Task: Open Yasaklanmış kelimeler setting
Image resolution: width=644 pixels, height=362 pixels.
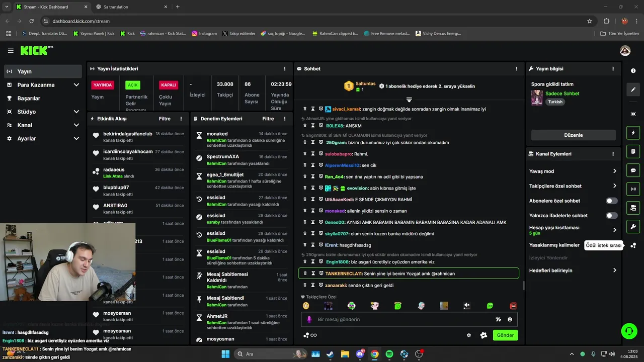Action: tap(554, 245)
